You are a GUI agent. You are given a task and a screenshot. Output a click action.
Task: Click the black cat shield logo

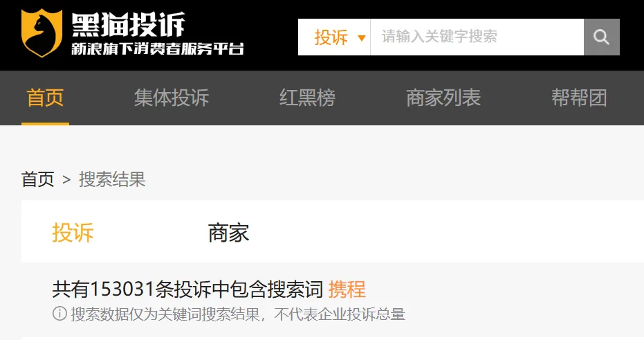click(42, 33)
